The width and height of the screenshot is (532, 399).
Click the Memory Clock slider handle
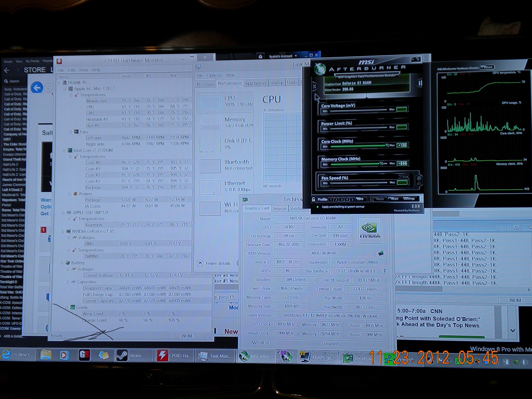point(380,163)
